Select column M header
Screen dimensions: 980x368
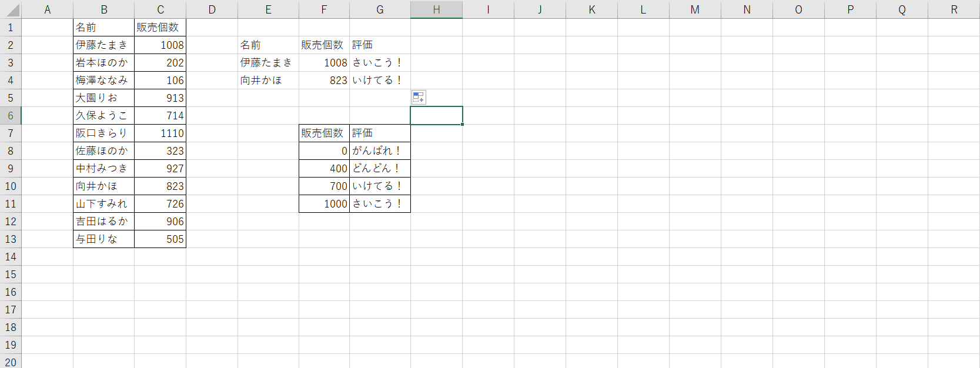695,9
